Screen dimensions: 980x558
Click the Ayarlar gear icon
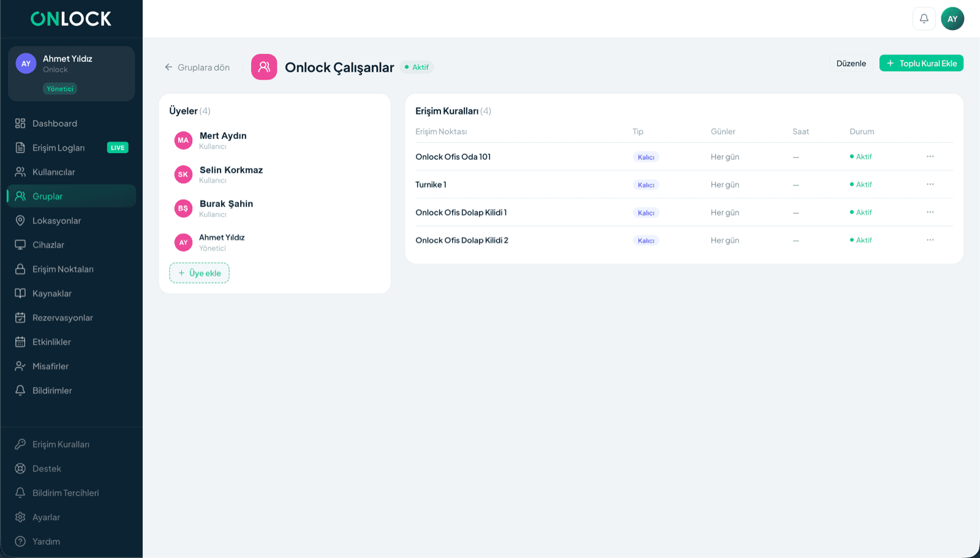20,517
